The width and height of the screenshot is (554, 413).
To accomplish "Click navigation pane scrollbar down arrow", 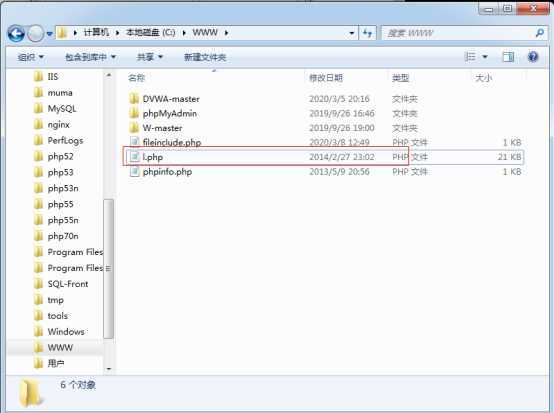I will (108, 369).
